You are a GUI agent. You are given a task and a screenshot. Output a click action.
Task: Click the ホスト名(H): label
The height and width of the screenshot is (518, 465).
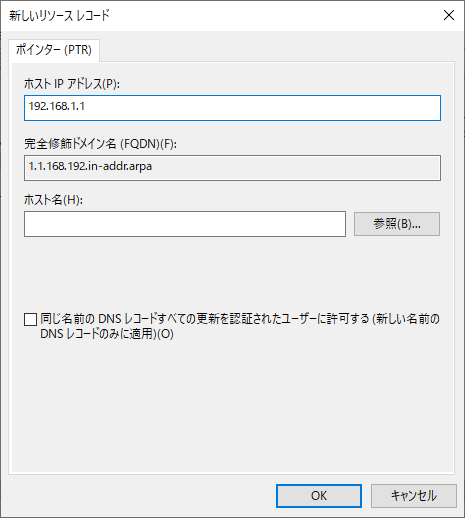coord(53,200)
